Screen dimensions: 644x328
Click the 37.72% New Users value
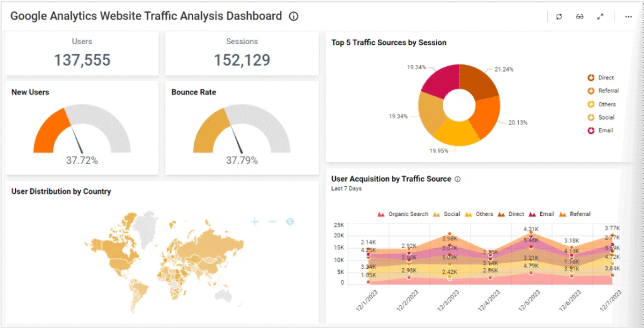(82, 161)
